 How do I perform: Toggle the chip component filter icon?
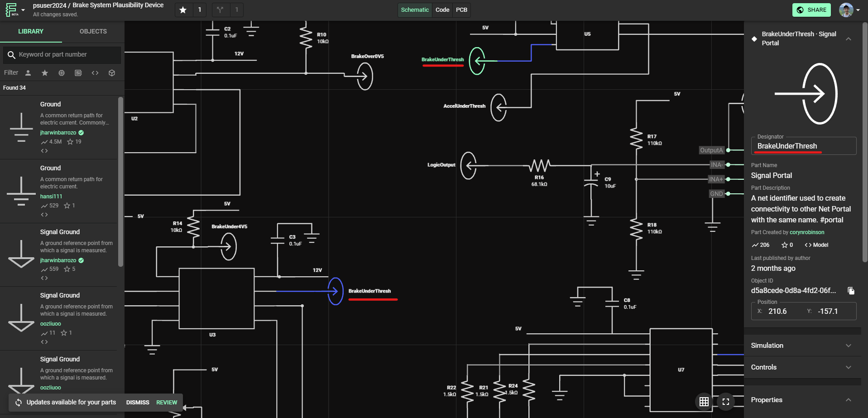tap(62, 73)
